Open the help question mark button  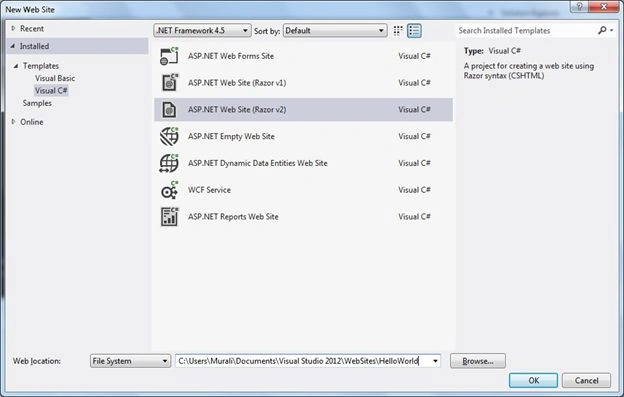[579, 6]
